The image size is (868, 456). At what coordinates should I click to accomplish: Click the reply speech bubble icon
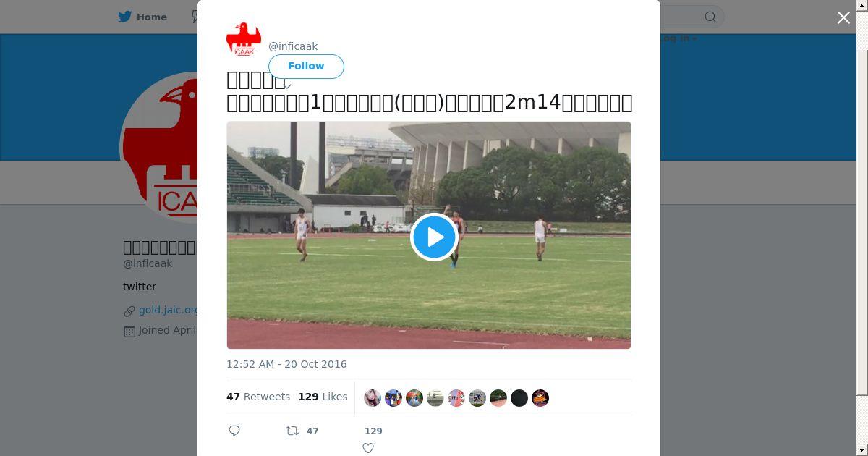[234, 431]
